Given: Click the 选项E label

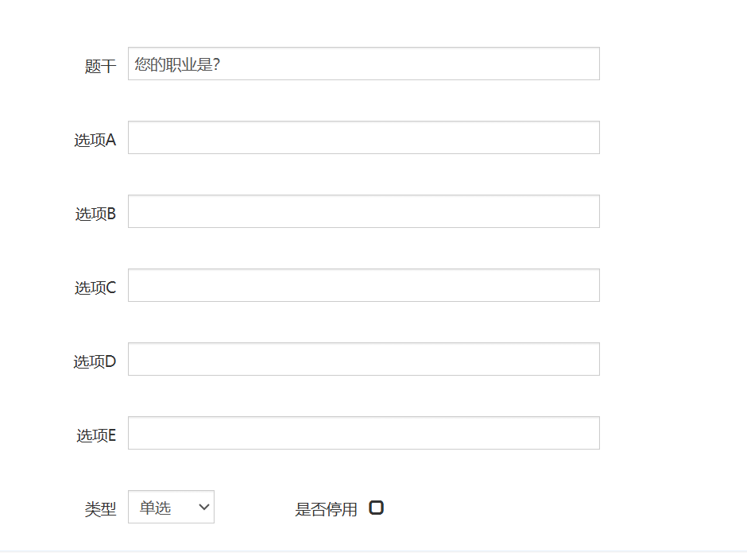Looking at the screenshot, I should [x=95, y=435].
